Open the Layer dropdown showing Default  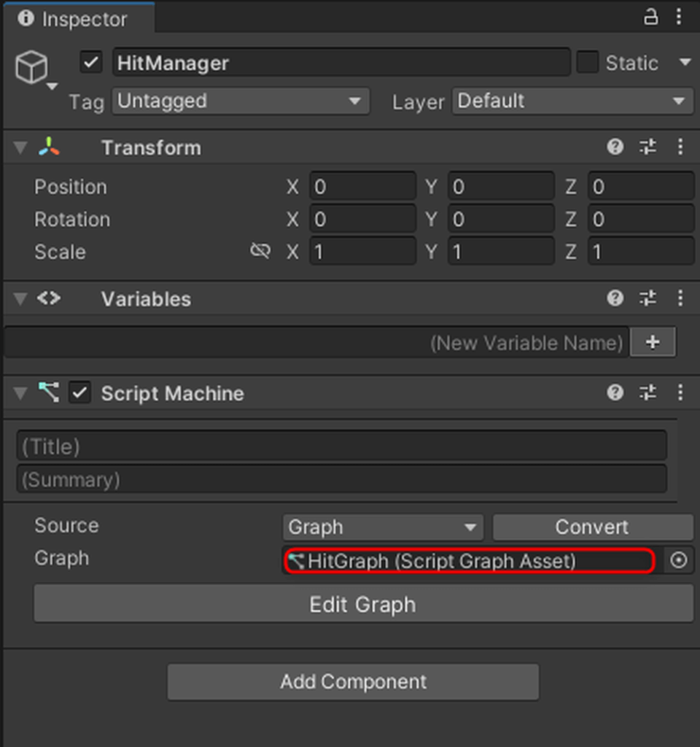coord(572,101)
